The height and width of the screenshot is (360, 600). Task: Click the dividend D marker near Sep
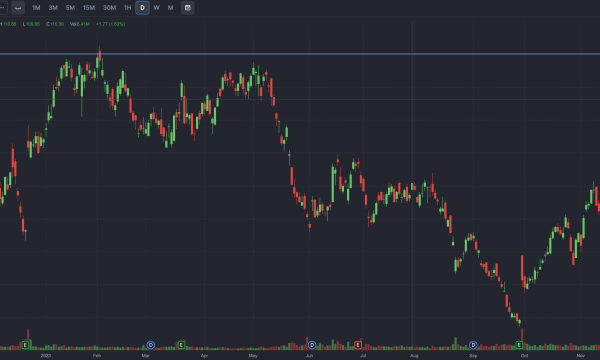point(473,345)
